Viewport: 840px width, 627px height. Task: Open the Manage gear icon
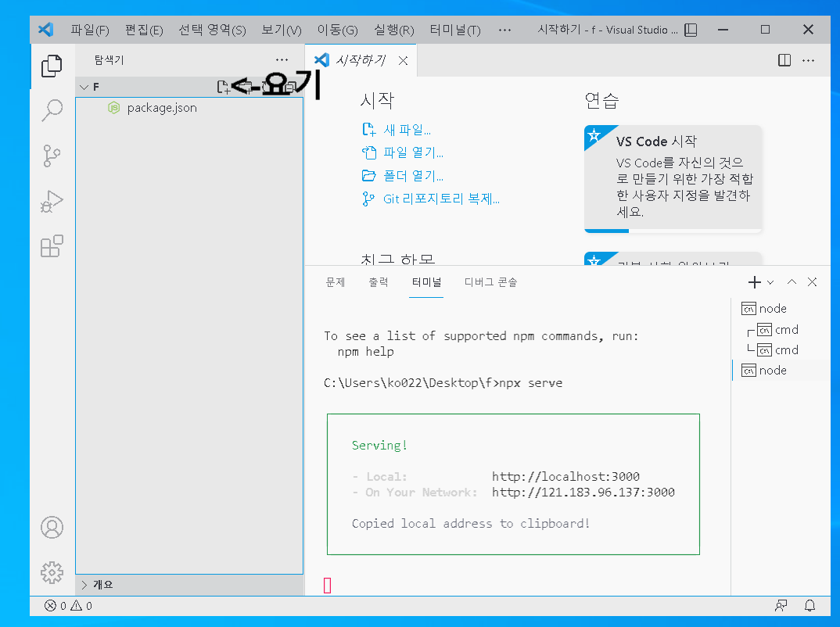click(52, 572)
